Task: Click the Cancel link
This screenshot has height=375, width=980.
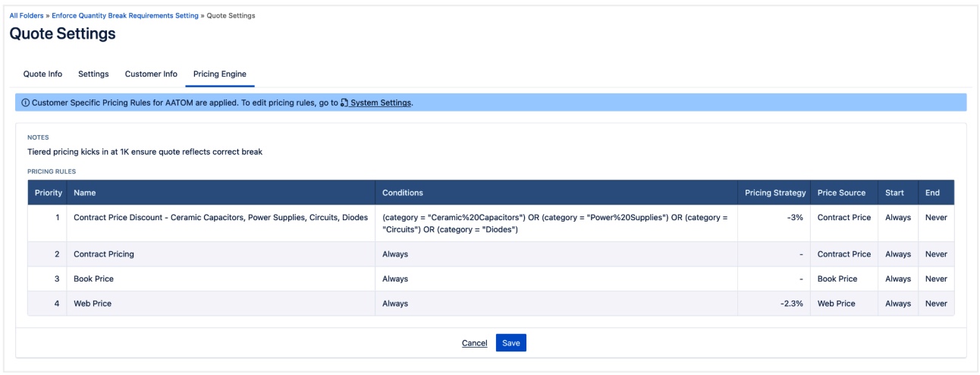Action: (474, 343)
